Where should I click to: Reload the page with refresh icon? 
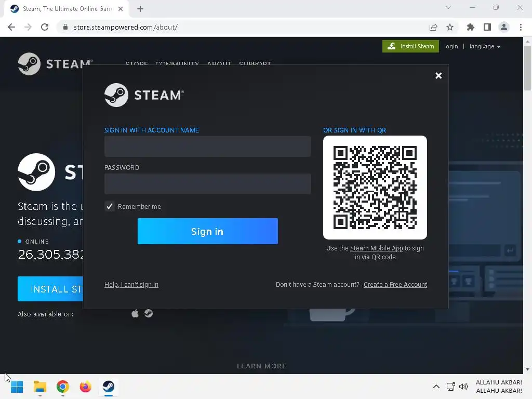click(x=45, y=27)
